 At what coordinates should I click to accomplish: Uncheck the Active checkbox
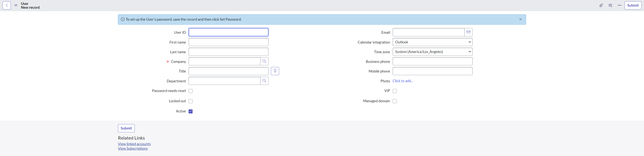[190, 112]
